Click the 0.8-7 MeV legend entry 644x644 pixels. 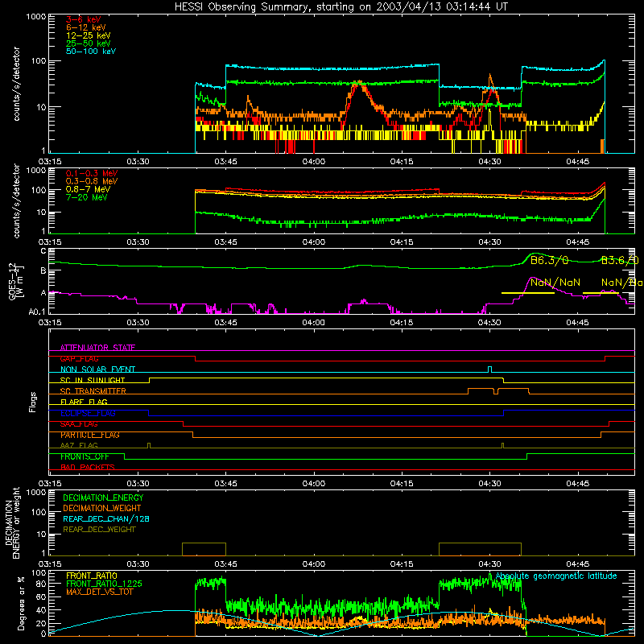(88, 189)
